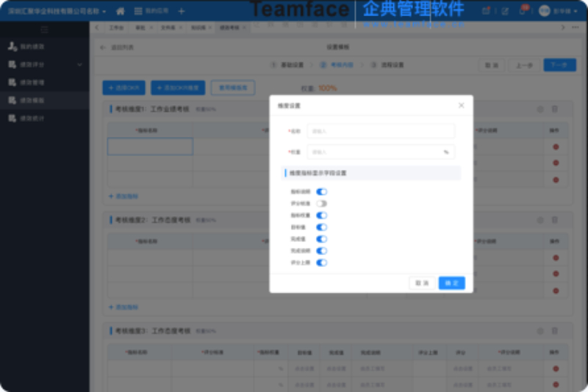Viewport: 588px width, 392px height.
Task: Click the edit note icon in header
Action: [505, 11]
